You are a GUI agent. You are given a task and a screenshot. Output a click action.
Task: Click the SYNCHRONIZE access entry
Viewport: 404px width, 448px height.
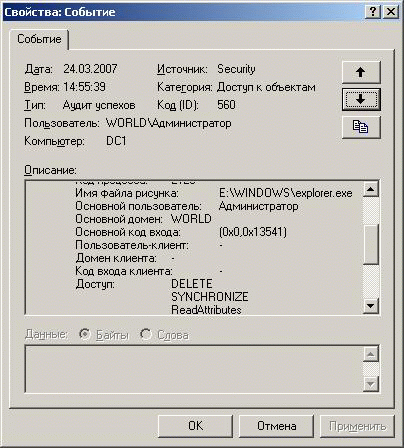(x=210, y=297)
